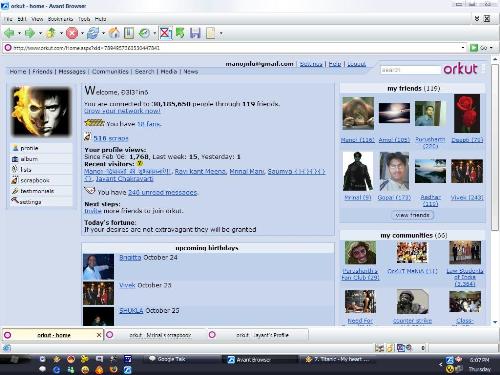Open the File menu
500x375 pixels.
pos(8,19)
